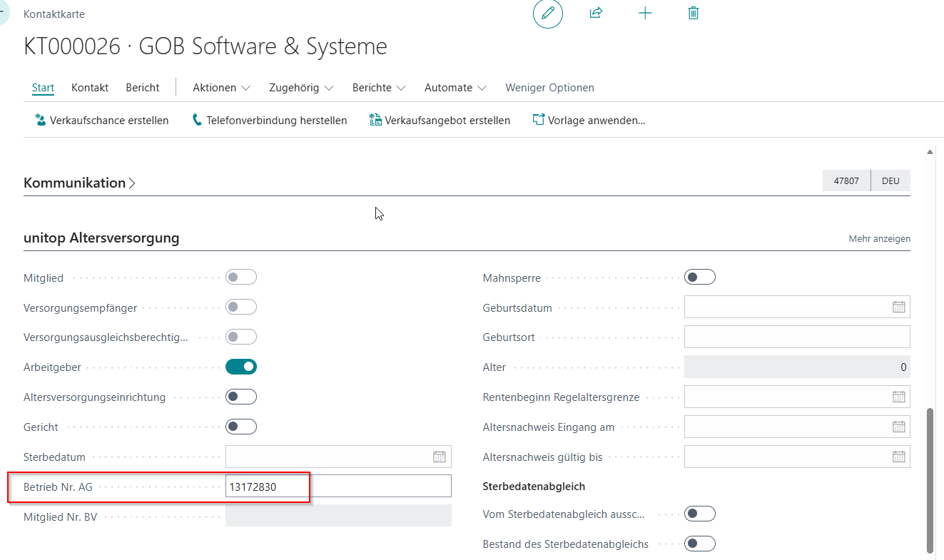Expand the Berichte menu
Image resolution: width=944 pixels, height=560 pixels.
click(379, 88)
